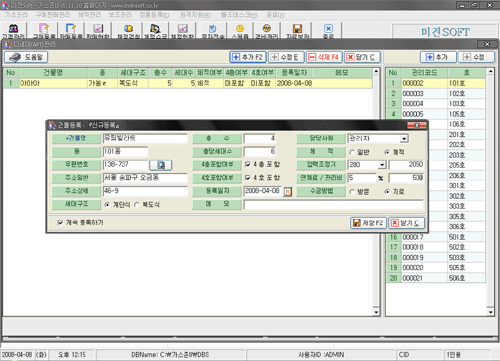Click the 저장 F2 save button

point(368,223)
